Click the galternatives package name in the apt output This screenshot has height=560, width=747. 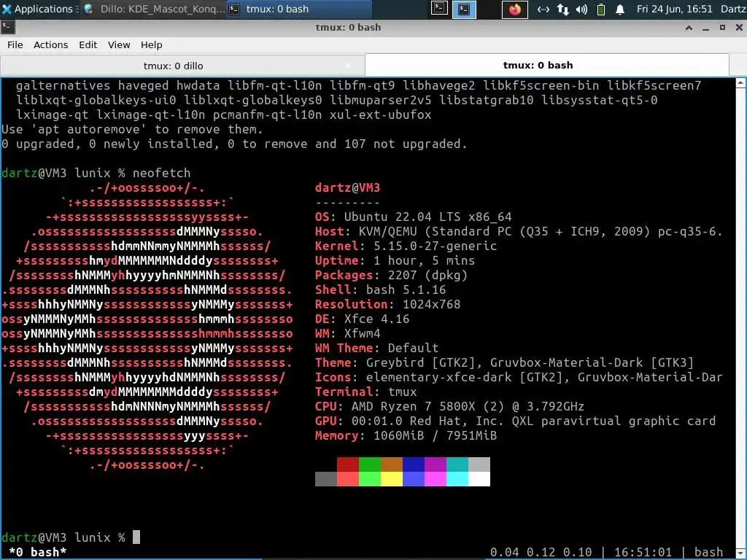[x=63, y=86]
